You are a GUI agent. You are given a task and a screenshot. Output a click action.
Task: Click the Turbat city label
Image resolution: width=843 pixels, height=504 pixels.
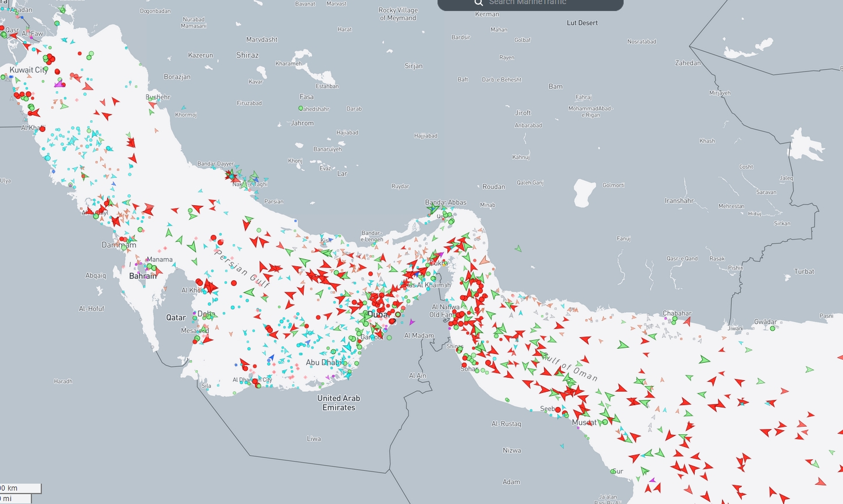(804, 271)
